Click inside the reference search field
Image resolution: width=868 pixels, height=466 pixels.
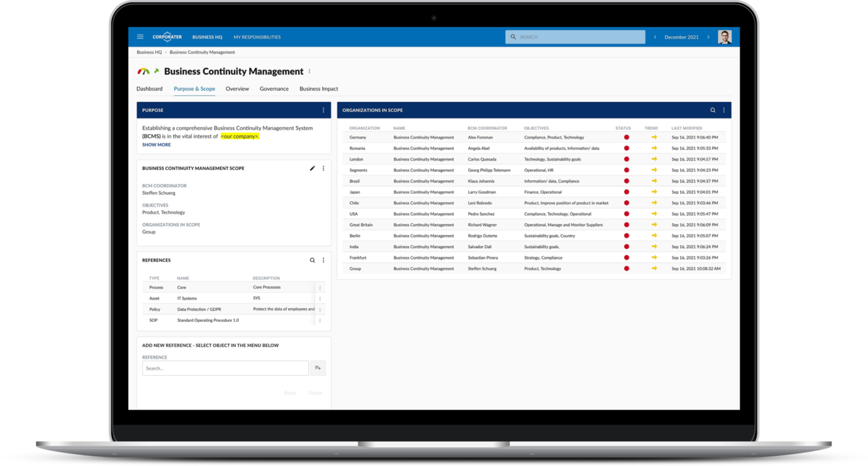225,368
